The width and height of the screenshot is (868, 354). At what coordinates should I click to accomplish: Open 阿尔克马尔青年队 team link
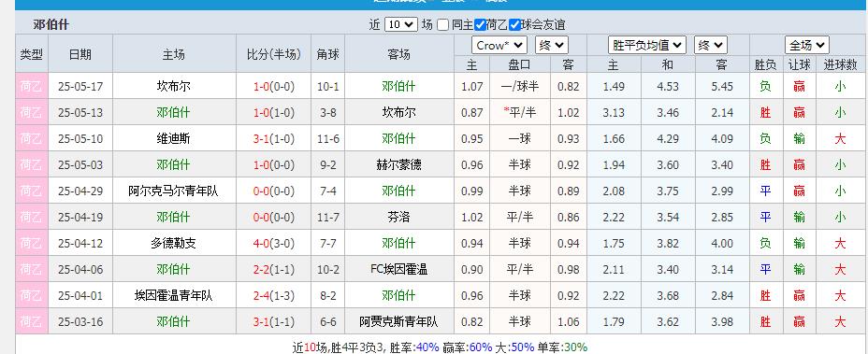173,191
